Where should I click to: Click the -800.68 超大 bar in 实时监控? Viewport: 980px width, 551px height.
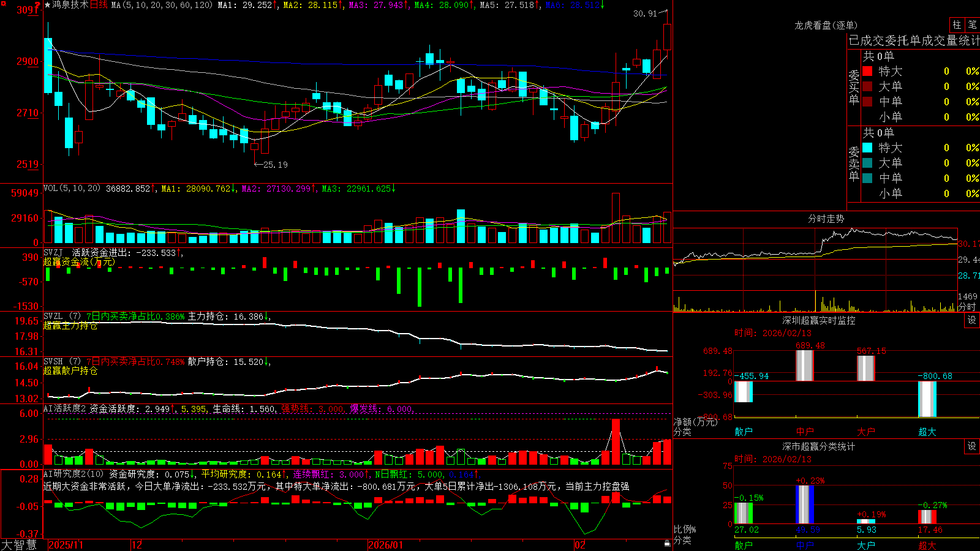pos(927,399)
